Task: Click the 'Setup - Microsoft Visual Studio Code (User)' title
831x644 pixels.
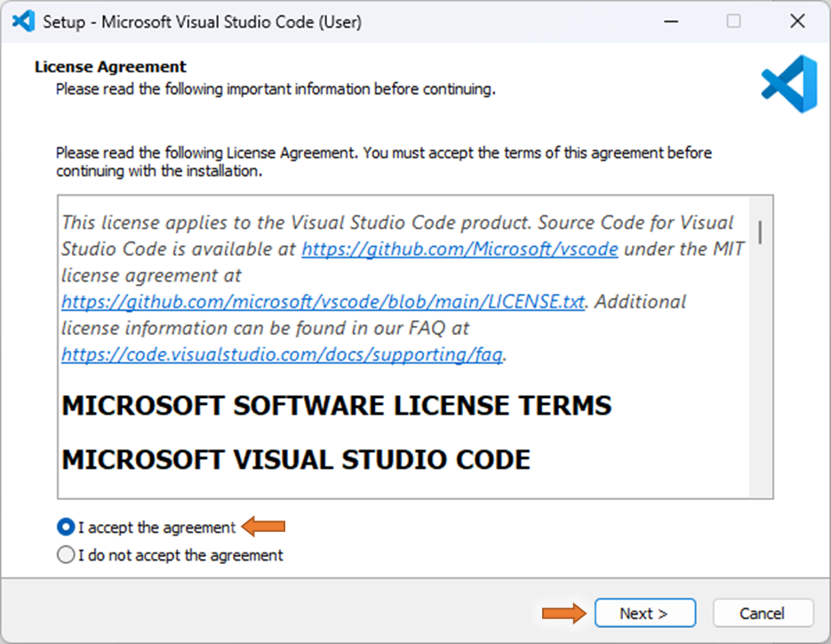Action: pos(202,22)
